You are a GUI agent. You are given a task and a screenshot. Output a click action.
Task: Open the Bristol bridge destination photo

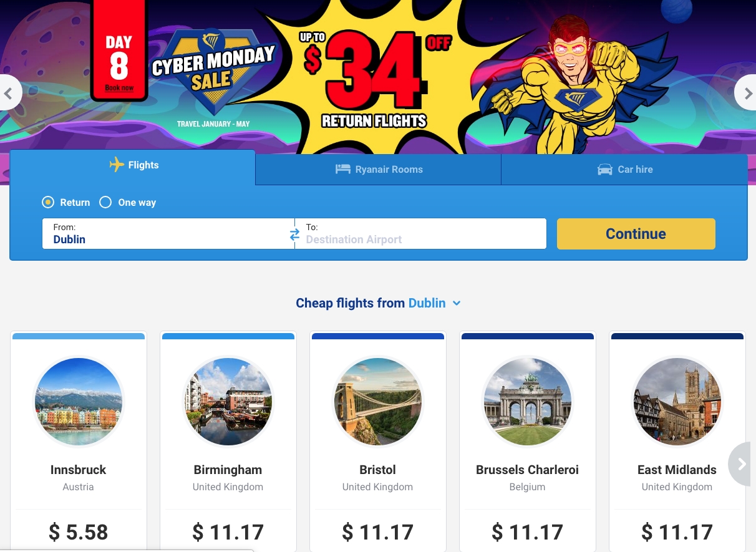pos(378,401)
